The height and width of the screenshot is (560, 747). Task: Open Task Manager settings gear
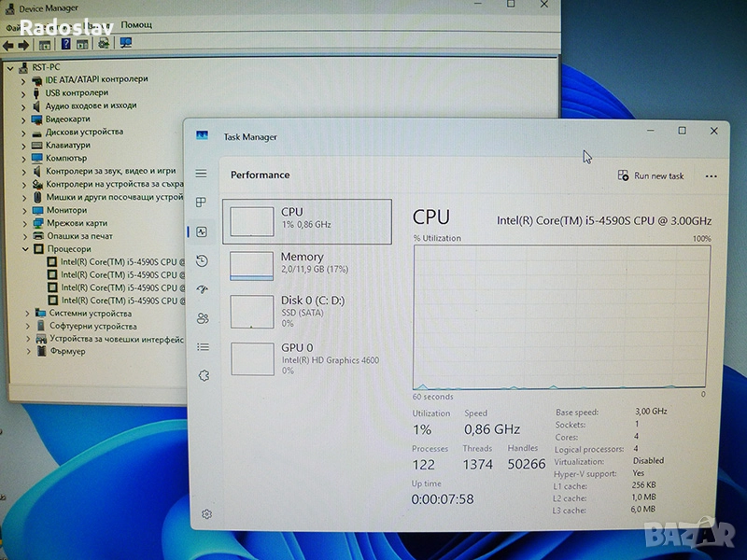tap(206, 513)
